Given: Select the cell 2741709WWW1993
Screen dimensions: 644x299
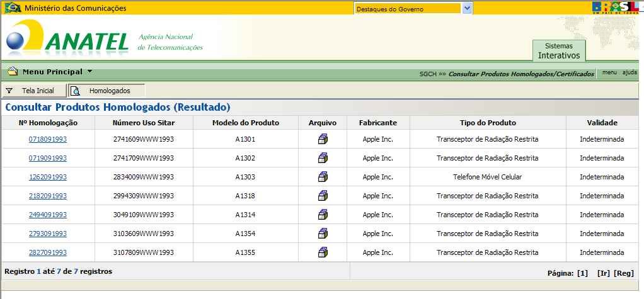Looking at the screenshot, I should tap(144, 158).
